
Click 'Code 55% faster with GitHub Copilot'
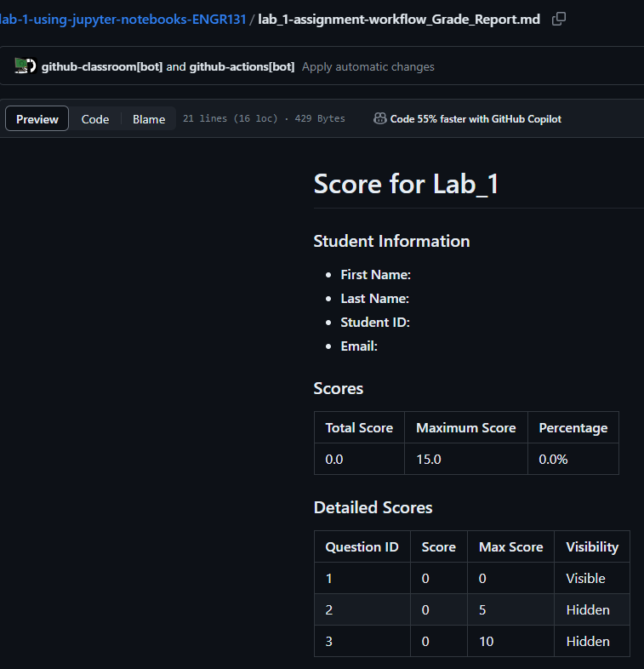pos(476,119)
